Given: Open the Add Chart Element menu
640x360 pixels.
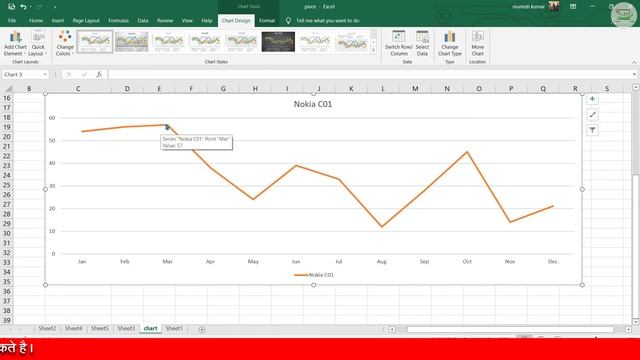Looking at the screenshot, I should click(x=15, y=43).
